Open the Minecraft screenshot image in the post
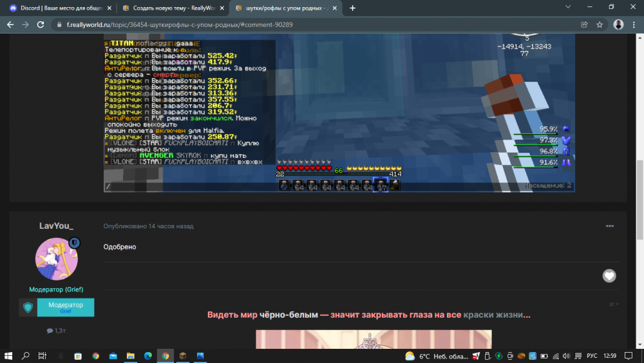 click(x=339, y=113)
